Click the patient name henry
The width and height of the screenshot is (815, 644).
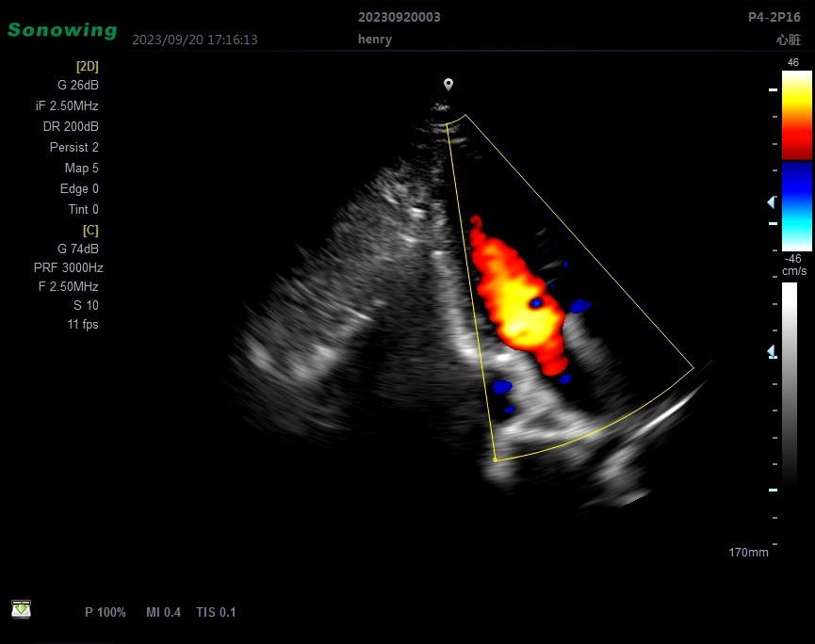375,40
